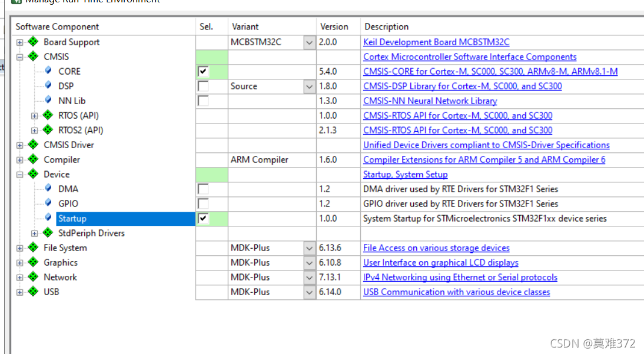This screenshot has width=644, height=354.
Task: Collapse the CMSIS tree node
Action: click(19, 57)
